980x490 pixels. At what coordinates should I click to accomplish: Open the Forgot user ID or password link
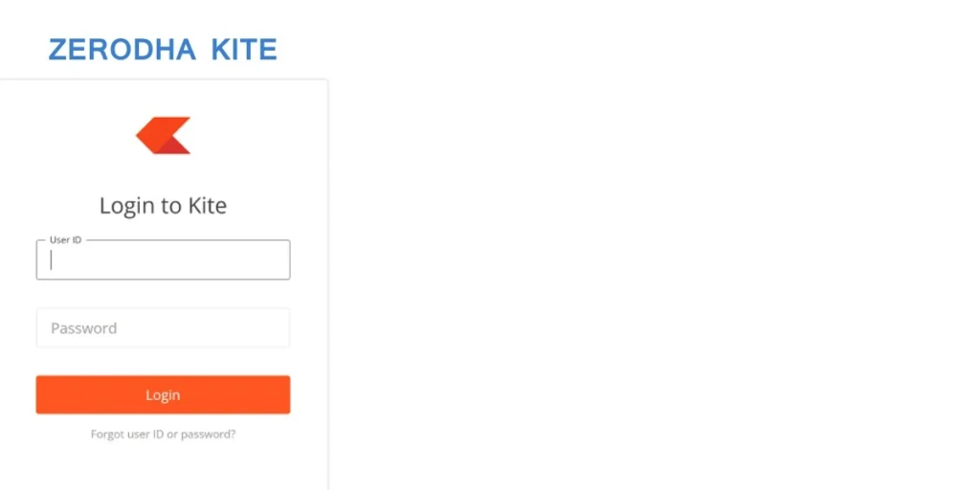(x=163, y=434)
